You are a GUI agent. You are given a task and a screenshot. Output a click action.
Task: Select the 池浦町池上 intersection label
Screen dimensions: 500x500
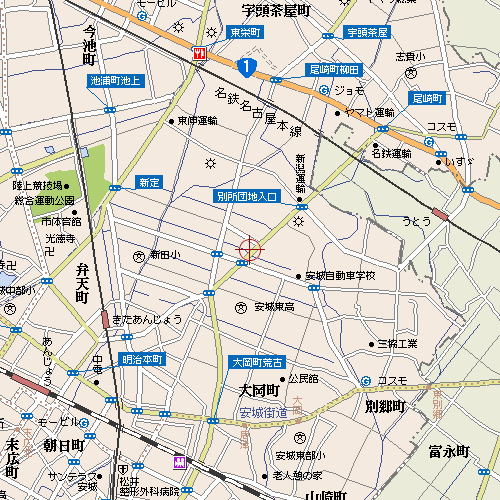click(116, 81)
